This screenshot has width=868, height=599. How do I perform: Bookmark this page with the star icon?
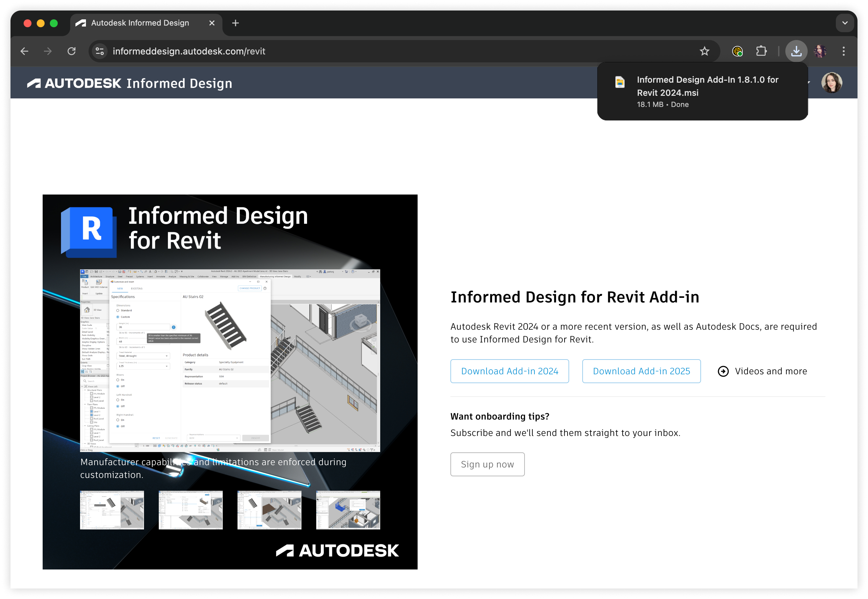pyautogui.click(x=704, y=51)
